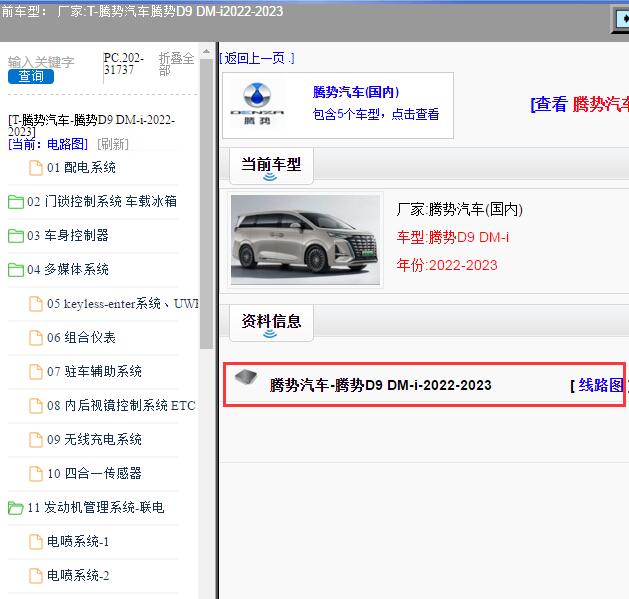Click 年份:2022-2023 text

point(447,265)
